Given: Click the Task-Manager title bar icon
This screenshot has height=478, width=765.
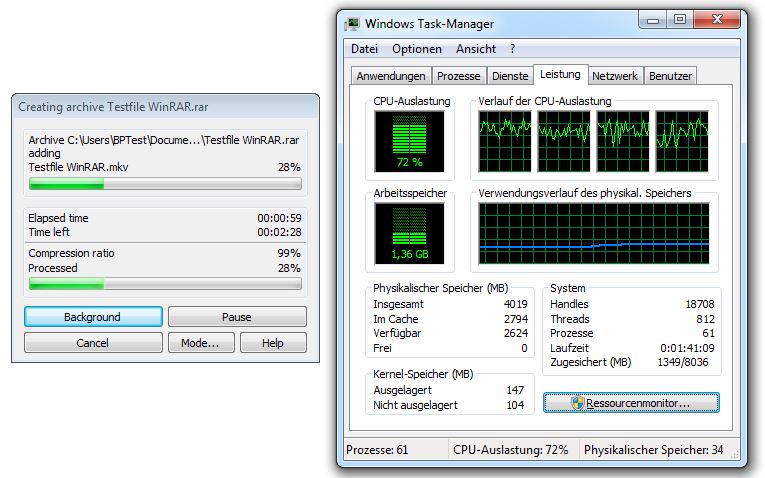Looking at the screenshot, I should pyautogui.click(x=352, y=24).
